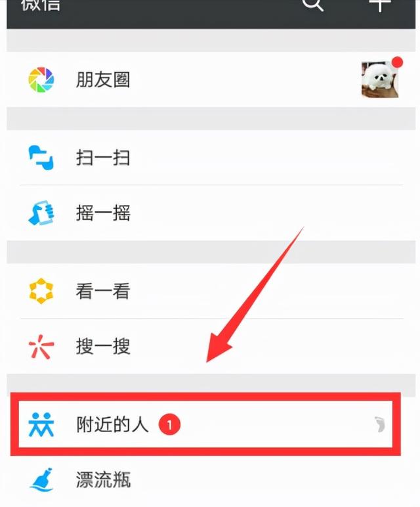
Task: Open 搜一搜 list item
Action: 211,346
